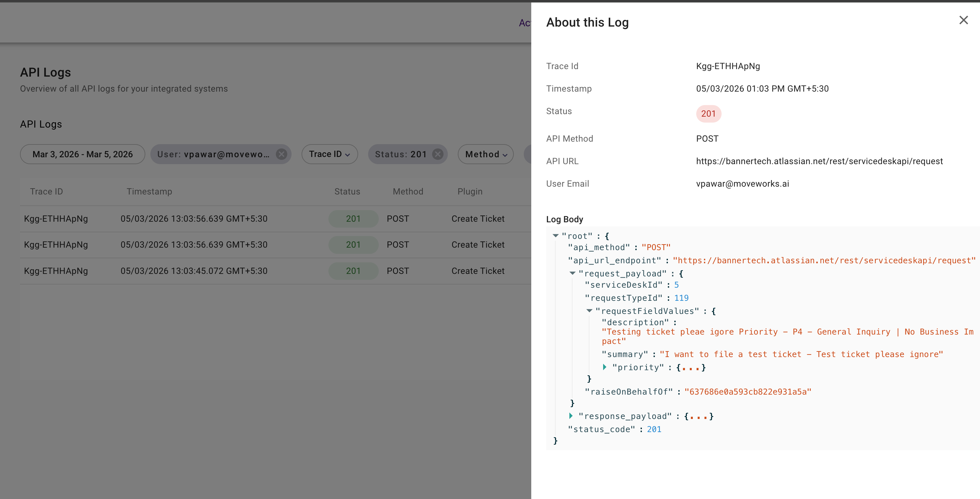Click the raiseOnBehalfOf value string
Screen dimensions: 980x499
(x=747, y=392)
